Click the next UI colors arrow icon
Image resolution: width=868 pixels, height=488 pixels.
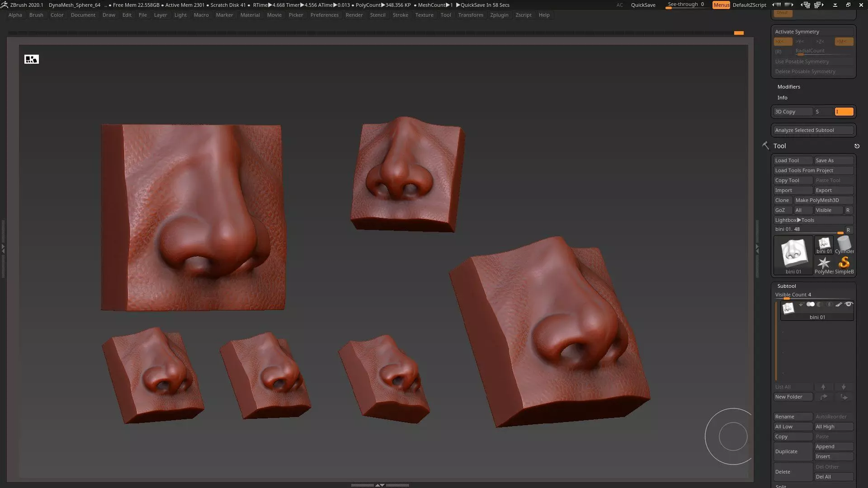(x=789, y=5)
